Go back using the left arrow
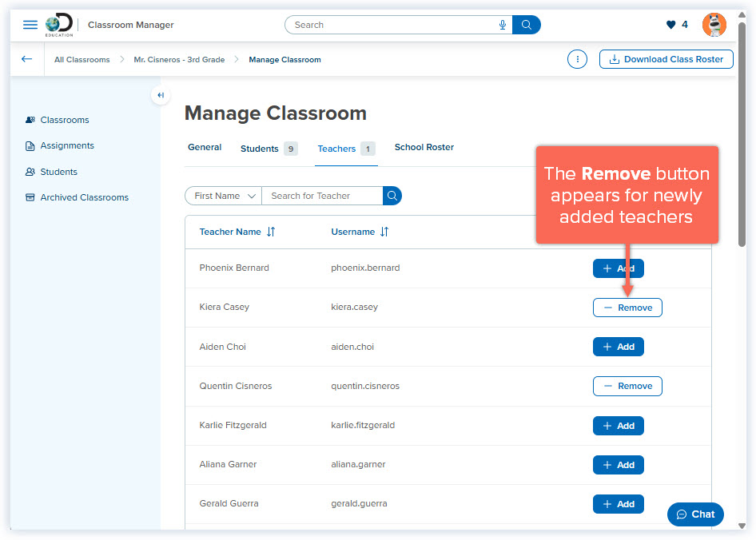 (x=26, y=59)
